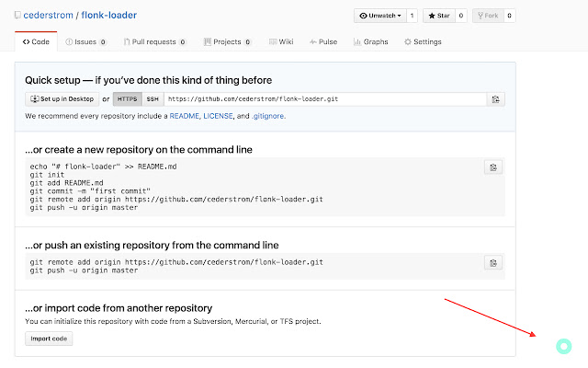The height and width of the screenshot is (368, 588).
Task: Switch to the Code tab
Action: click(36, 41)
